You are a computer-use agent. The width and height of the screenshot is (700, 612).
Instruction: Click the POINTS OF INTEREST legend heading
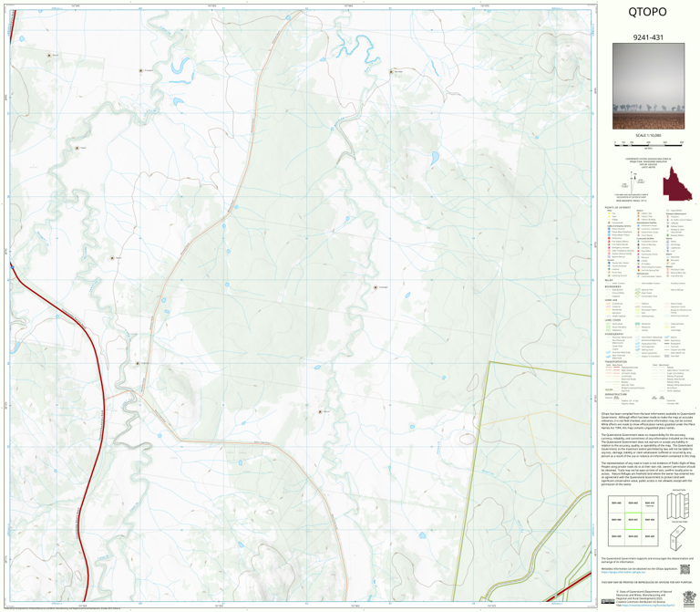click(x=618, y=208)
